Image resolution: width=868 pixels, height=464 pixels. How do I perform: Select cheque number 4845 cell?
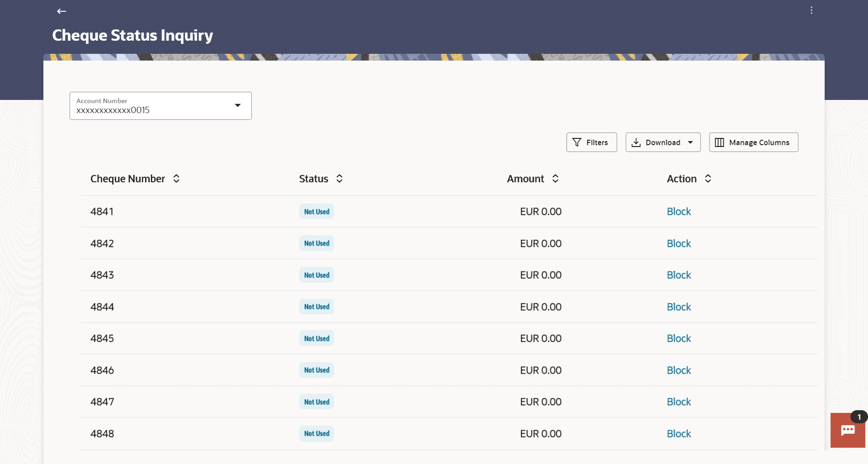[x=102, y=338]
